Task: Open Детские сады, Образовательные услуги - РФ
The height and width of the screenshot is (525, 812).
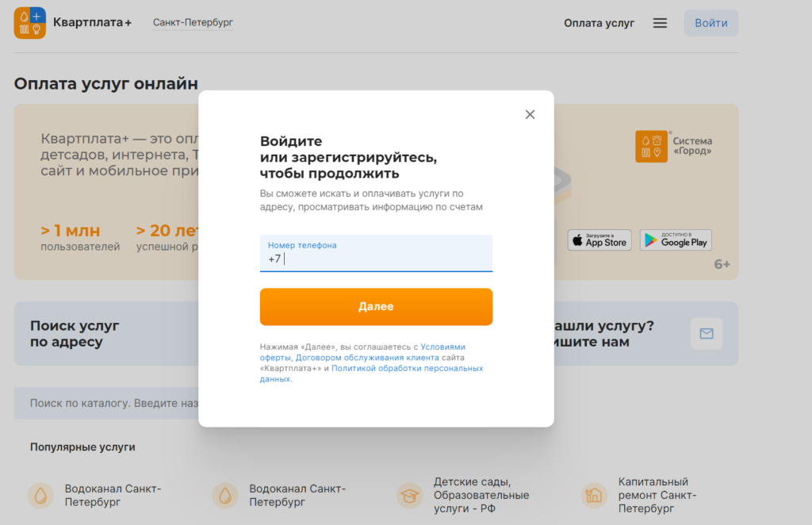Action: coord(481,496)
